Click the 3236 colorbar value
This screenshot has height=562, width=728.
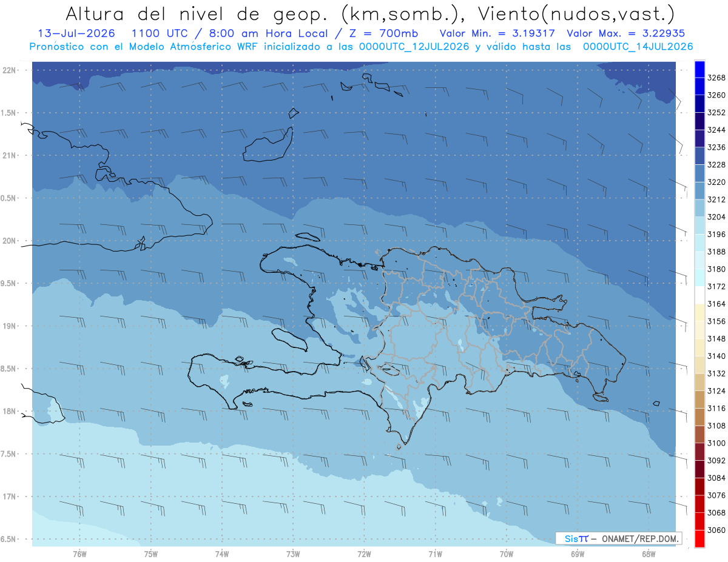(x=716, y=147)
